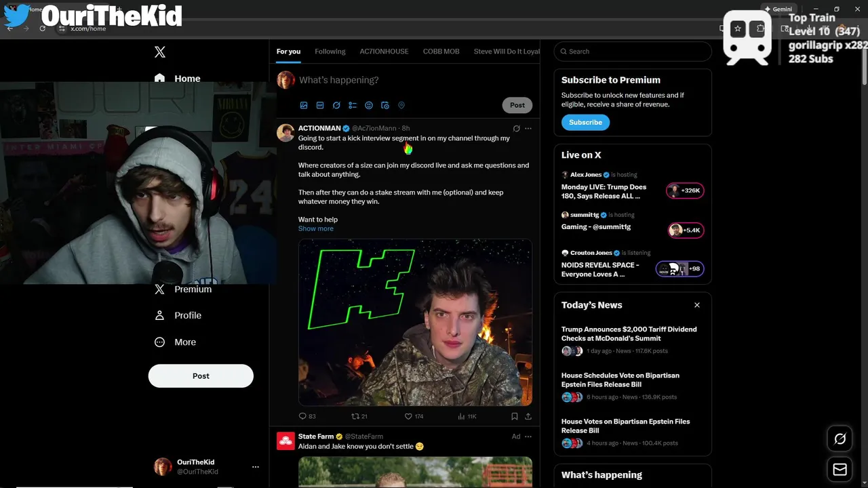Click Grok icon on ACTIONMAN post
This screenshot has width=868, height=488.
tap(516, 128)
